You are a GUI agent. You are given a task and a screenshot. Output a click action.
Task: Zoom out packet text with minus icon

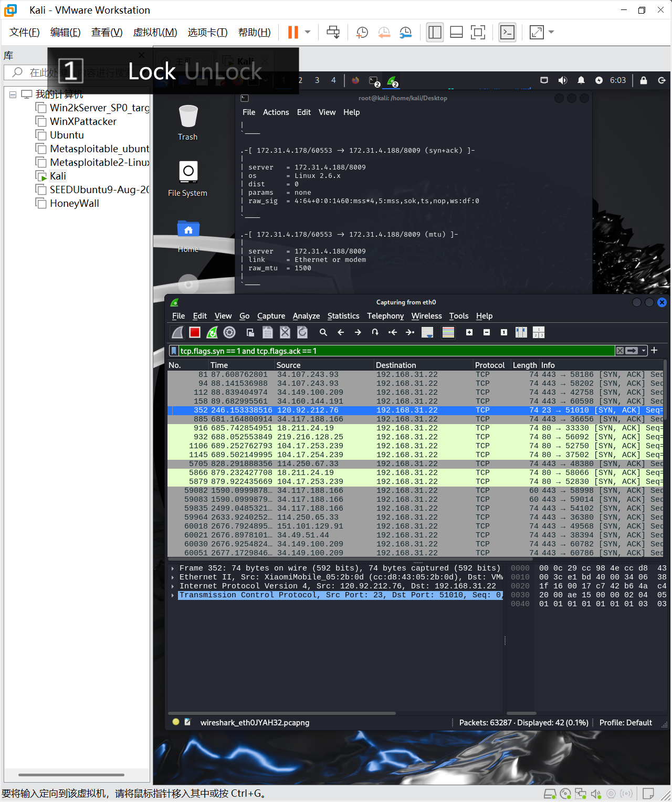tap(487, 332)
